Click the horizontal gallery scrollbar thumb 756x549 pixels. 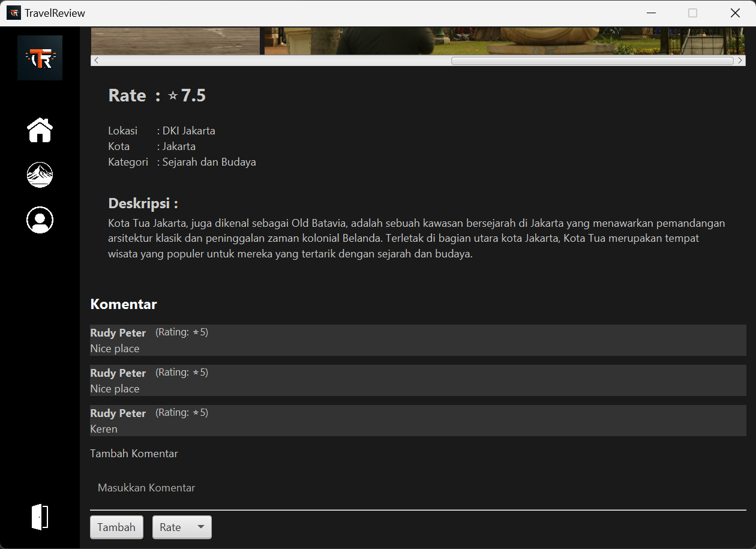click(x=592, y=61)
